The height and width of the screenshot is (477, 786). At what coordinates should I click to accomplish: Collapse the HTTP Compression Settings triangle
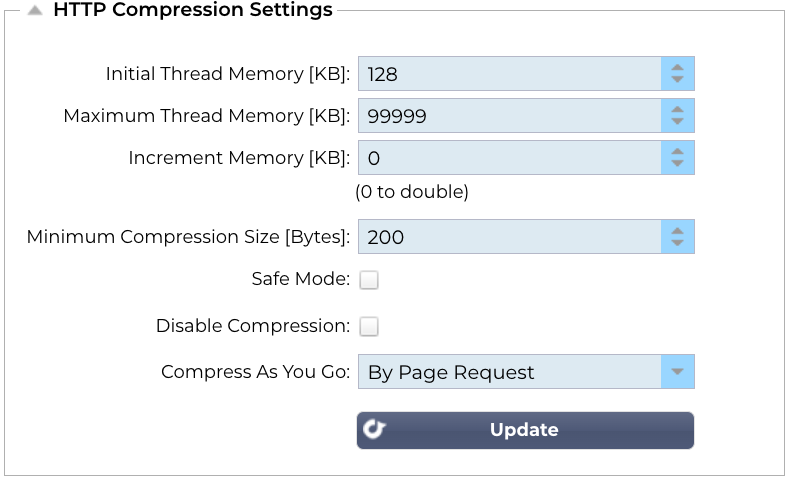pyautogui.click(x=35, y=12)
